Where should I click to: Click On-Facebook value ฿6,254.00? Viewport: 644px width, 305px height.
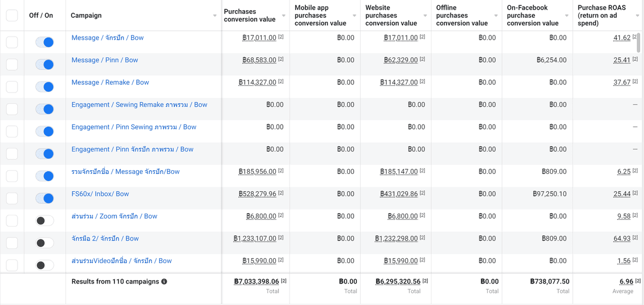(551, 60)
